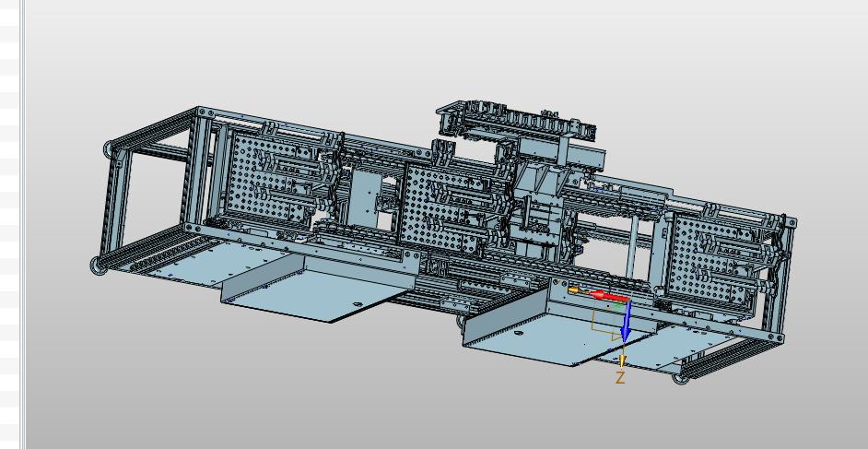Click the orange Z axis label
This screenshot has height=449, width=868.
(x=620, y=378)
